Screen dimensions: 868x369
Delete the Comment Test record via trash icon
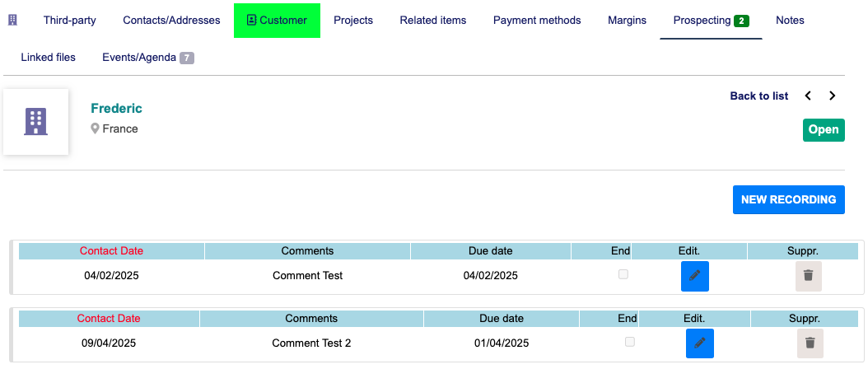(x=808, y=276)
